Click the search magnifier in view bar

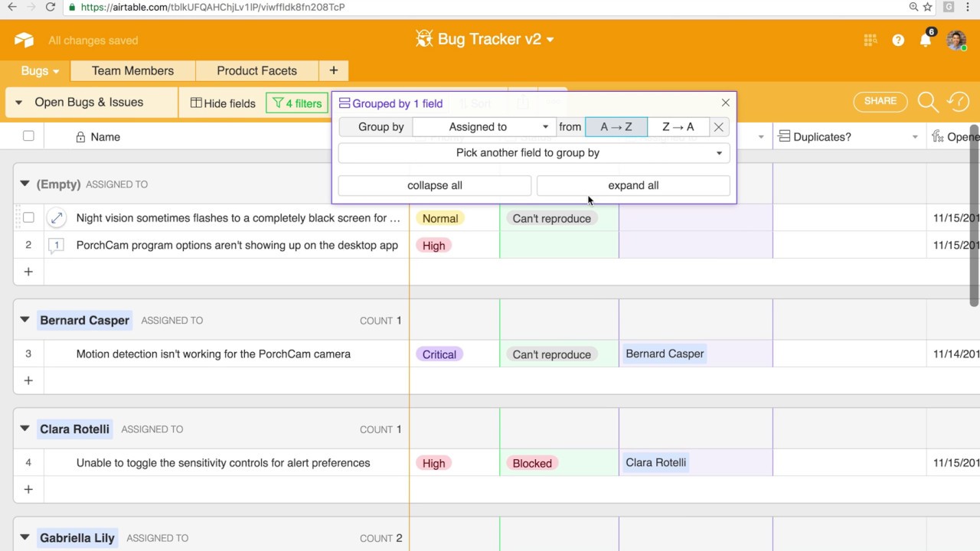pos(927,102)
